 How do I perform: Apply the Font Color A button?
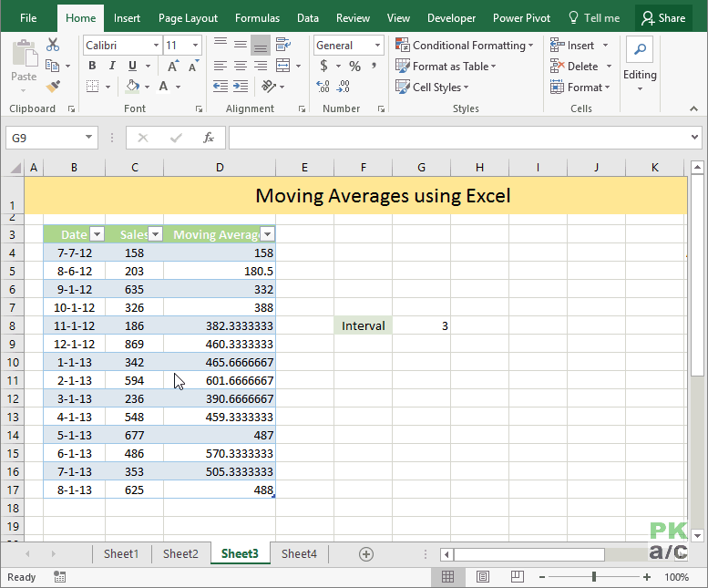[x=163, y=87]
